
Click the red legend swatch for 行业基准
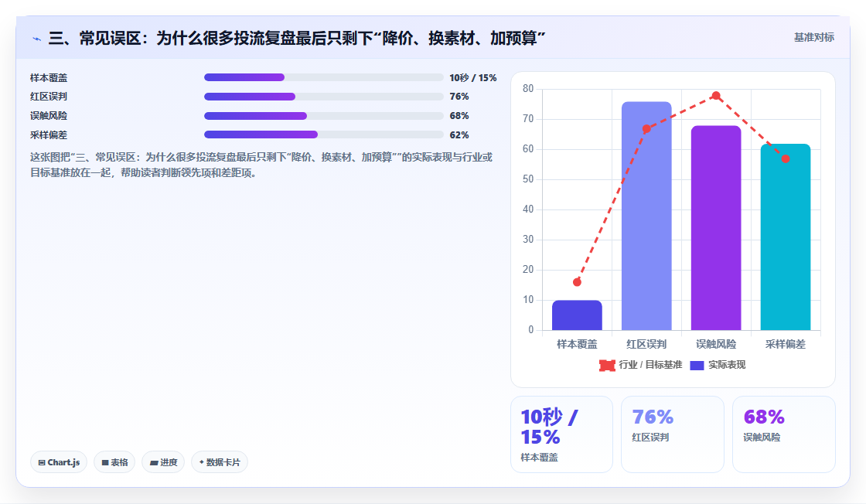(607, 366)
